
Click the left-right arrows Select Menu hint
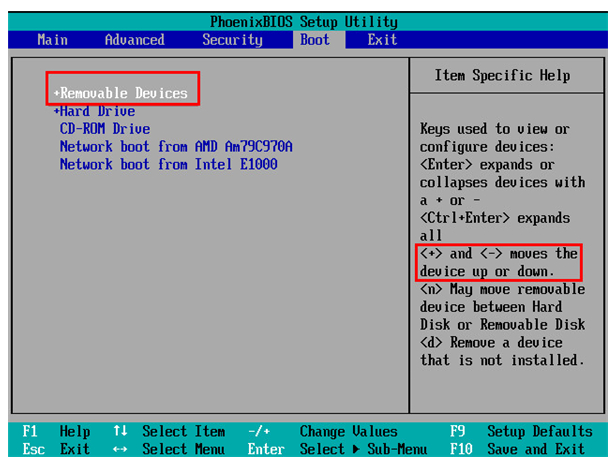(x=169, y=449)
